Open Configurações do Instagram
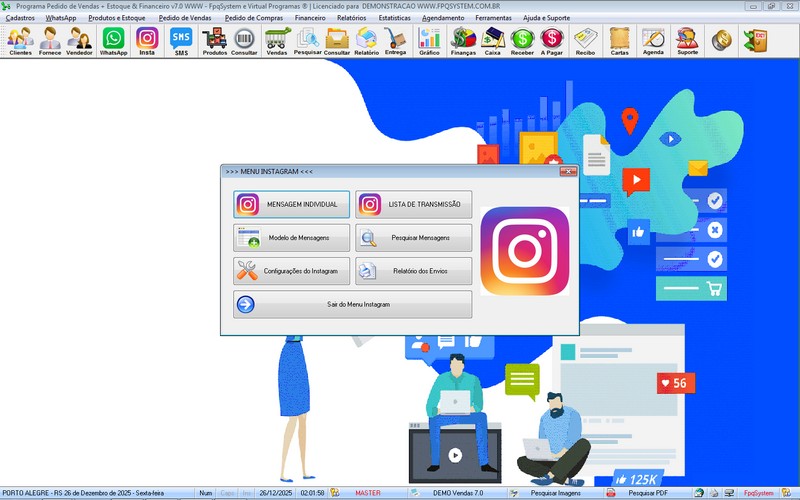Screen dimensions: 800x500 (x=292, y=271)
